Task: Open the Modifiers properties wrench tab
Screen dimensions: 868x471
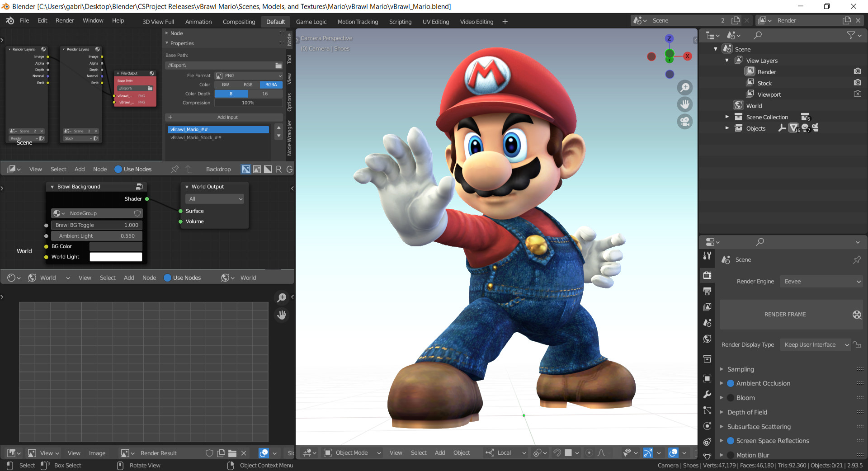Action: [x=708, y=395]
